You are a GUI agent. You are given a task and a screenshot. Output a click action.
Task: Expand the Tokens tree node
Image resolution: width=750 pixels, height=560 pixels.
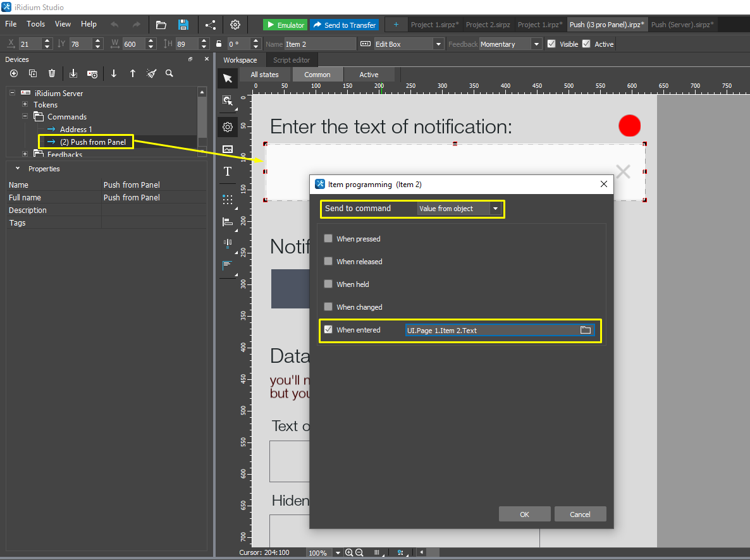25,105
